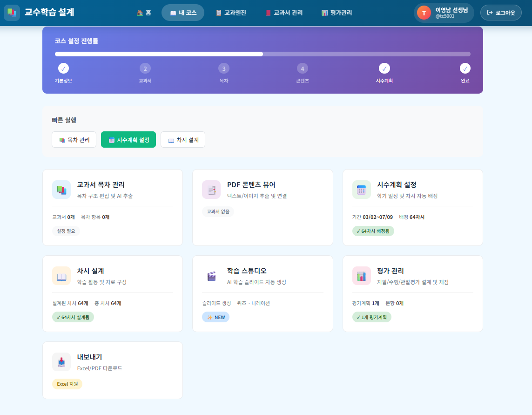532x415 pixels.
Task: Open the PDF 콘텐츠 뷰어 document icon
Action: pos(211,190)
